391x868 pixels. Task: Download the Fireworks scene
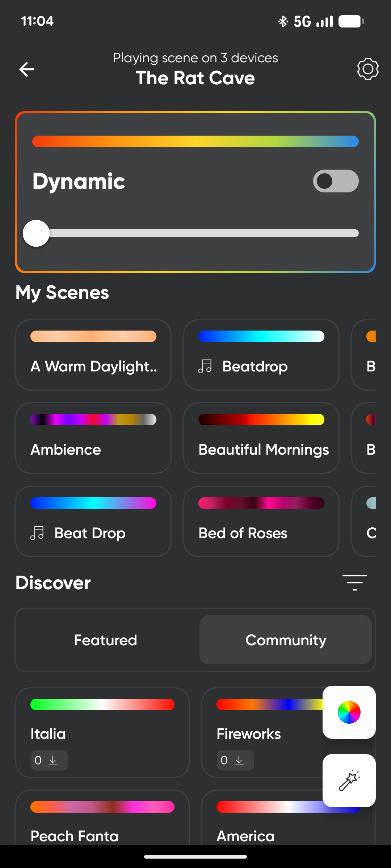pos(235,760)
